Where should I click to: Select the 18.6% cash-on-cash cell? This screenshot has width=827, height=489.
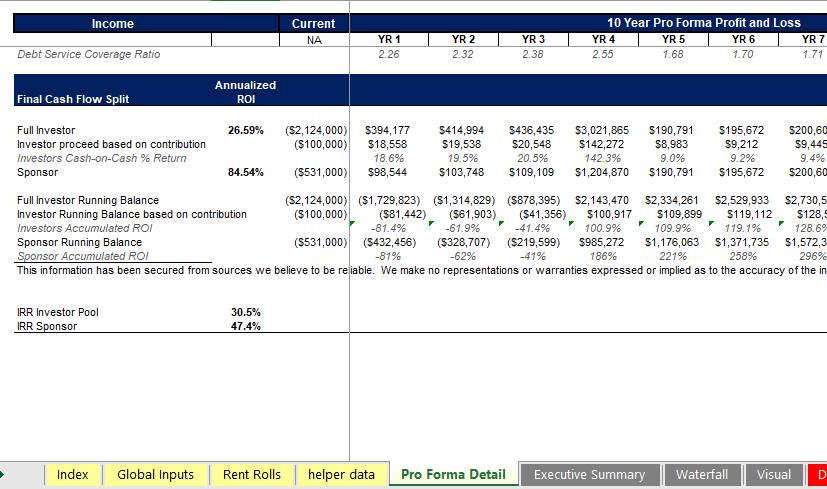click(389, 158)
